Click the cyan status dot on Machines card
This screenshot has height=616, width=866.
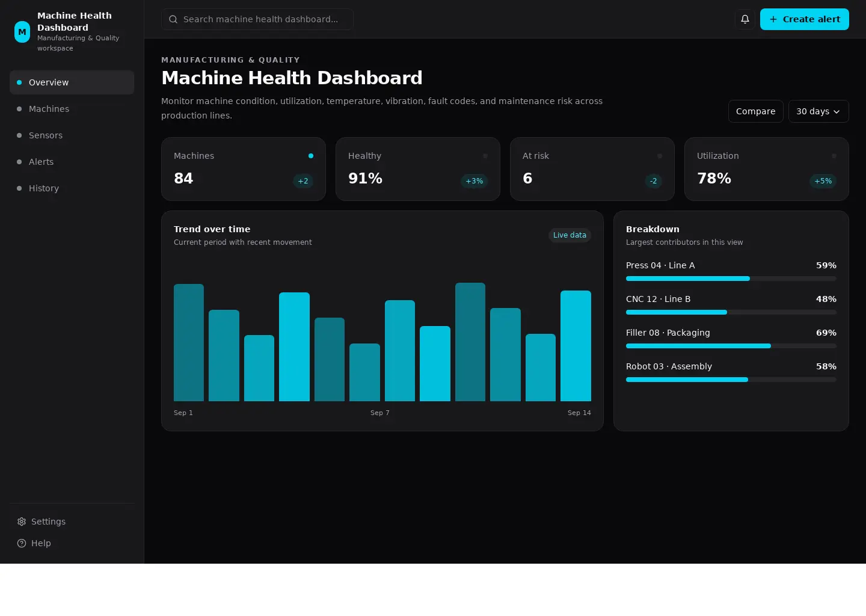[x=311, y=156]
